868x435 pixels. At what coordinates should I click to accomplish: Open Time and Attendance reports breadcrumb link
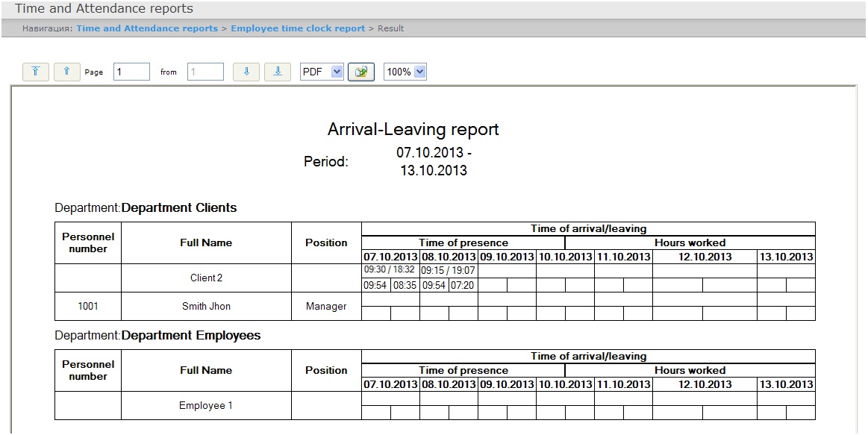click(147, 28)
